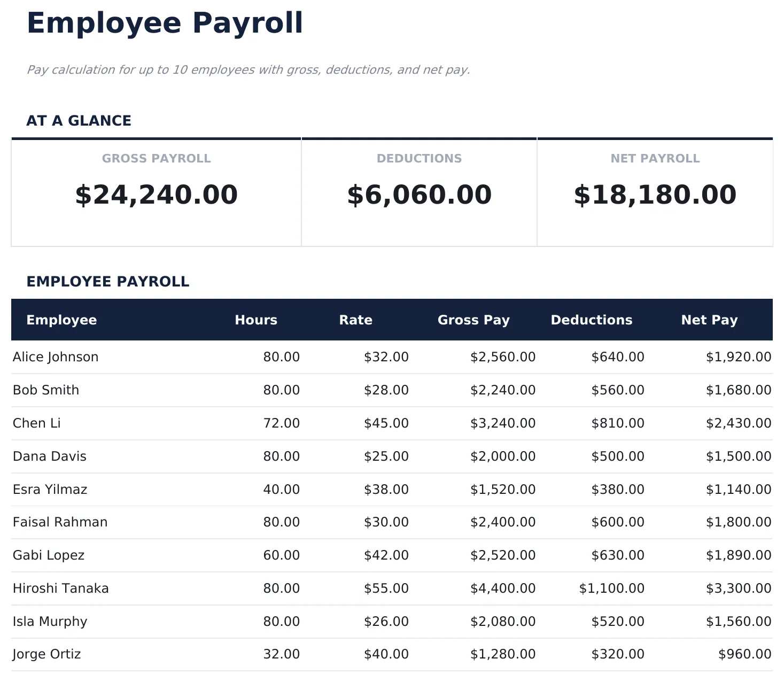Viewport: 784px width, 682px height.
Task: Click the Rate column header
Action: [356, 320]
